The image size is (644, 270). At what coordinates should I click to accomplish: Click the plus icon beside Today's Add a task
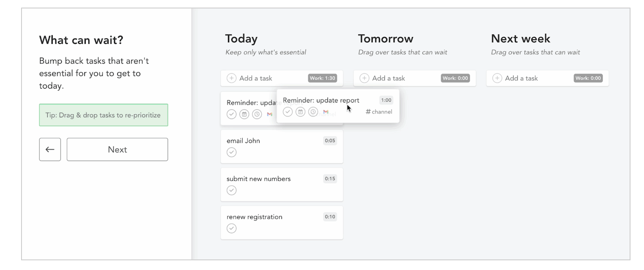[x=231, y=78]
